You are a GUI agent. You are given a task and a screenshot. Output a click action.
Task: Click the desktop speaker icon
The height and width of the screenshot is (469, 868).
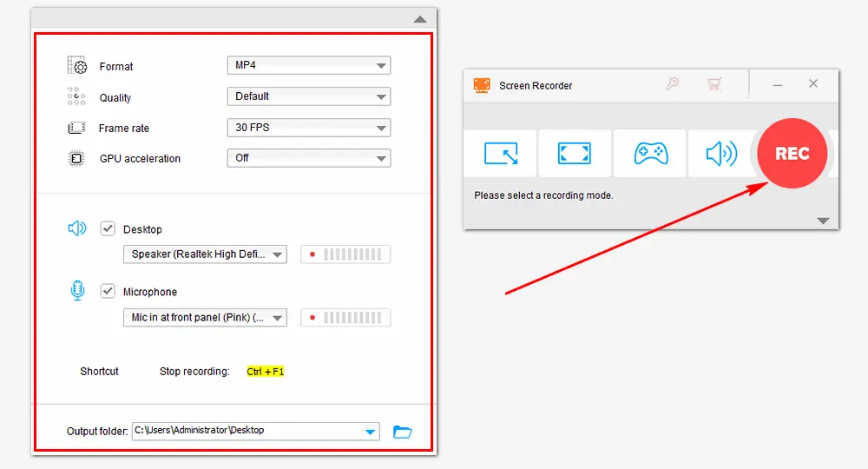[77, 228]
